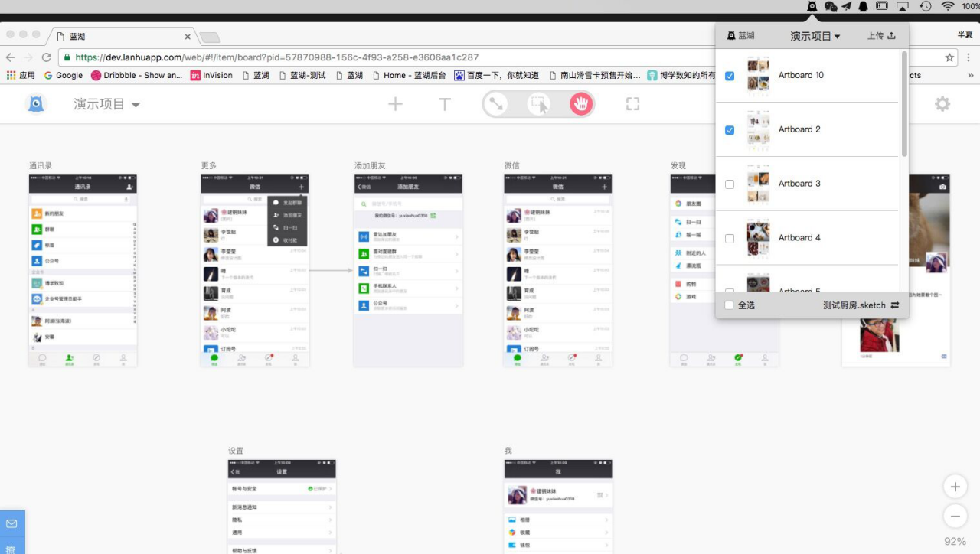Select the Artboard 10 thumbnail

758,76
